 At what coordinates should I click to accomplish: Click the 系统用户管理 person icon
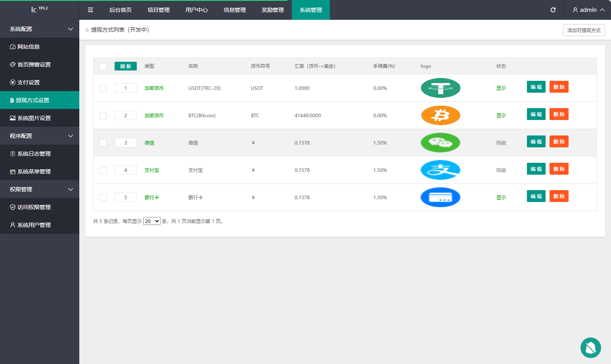pyautogui.click(x=13, y=225)
